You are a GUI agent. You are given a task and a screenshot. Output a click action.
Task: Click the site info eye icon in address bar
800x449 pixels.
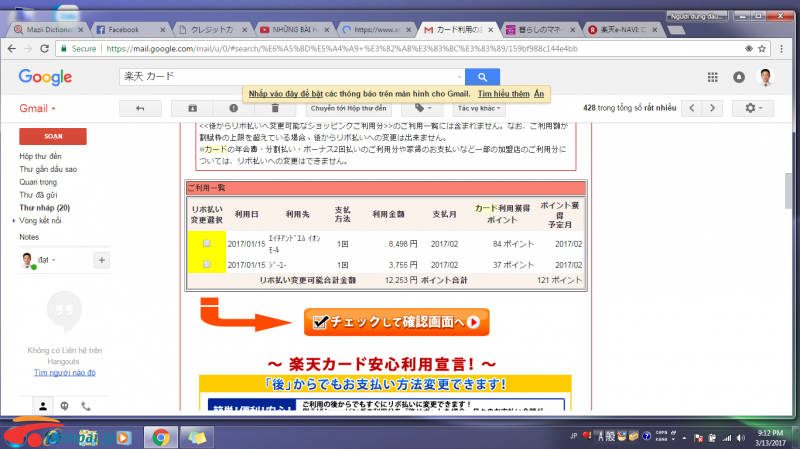click(x=748, y=49)
